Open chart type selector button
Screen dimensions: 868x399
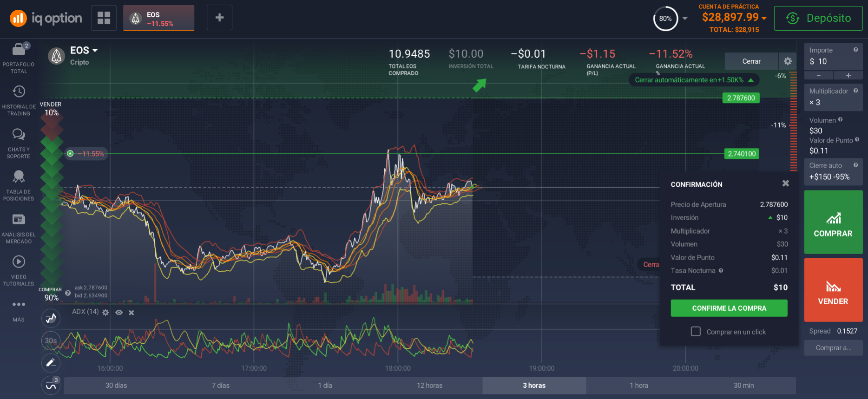51,318
